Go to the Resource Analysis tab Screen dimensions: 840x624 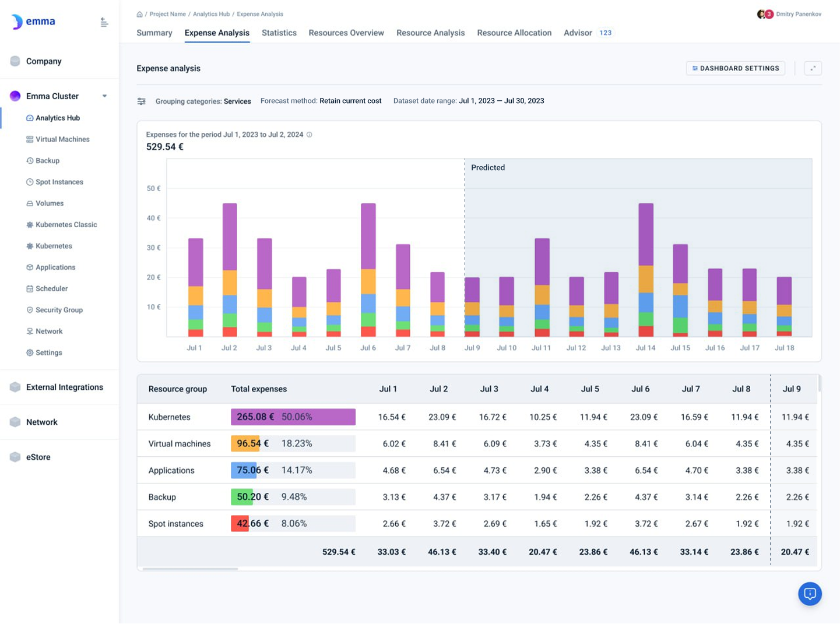[x=431, y=33]
